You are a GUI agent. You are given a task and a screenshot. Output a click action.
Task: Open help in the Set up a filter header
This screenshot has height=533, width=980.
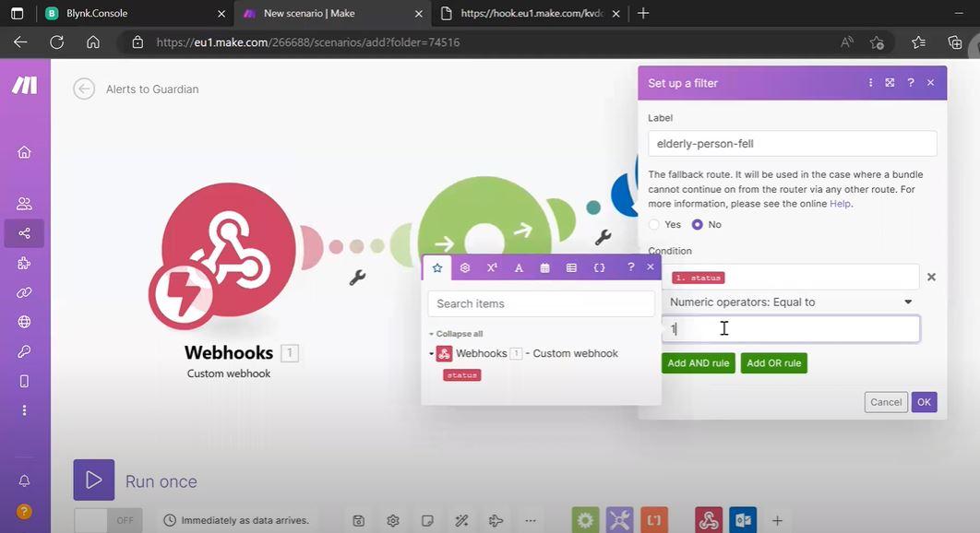coord(911,82)
